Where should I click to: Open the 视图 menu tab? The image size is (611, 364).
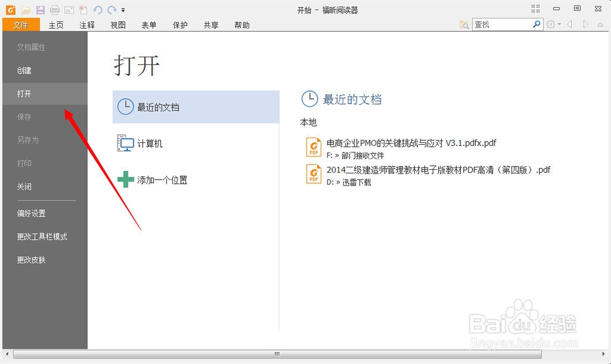[x=118, y=25]
